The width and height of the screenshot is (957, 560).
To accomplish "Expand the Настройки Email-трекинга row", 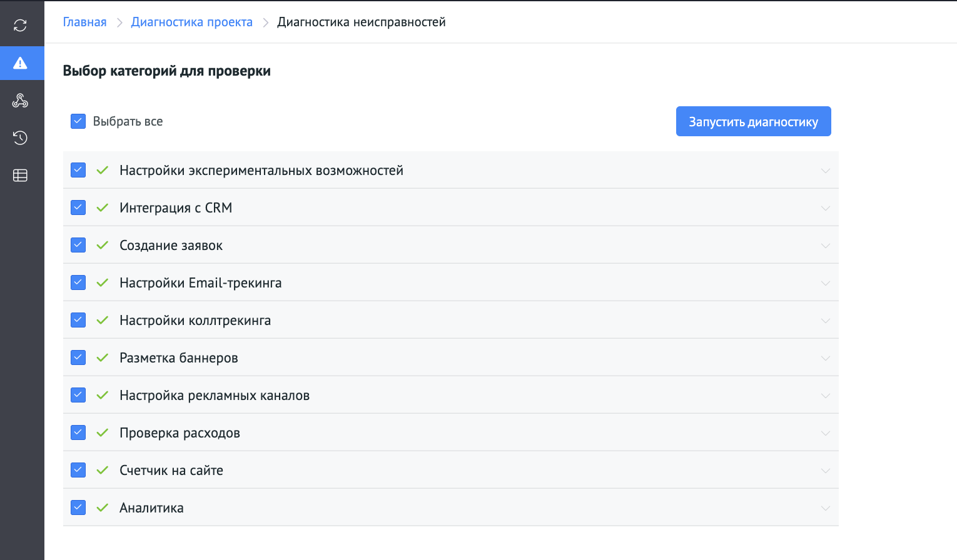I will click(824, 282).
